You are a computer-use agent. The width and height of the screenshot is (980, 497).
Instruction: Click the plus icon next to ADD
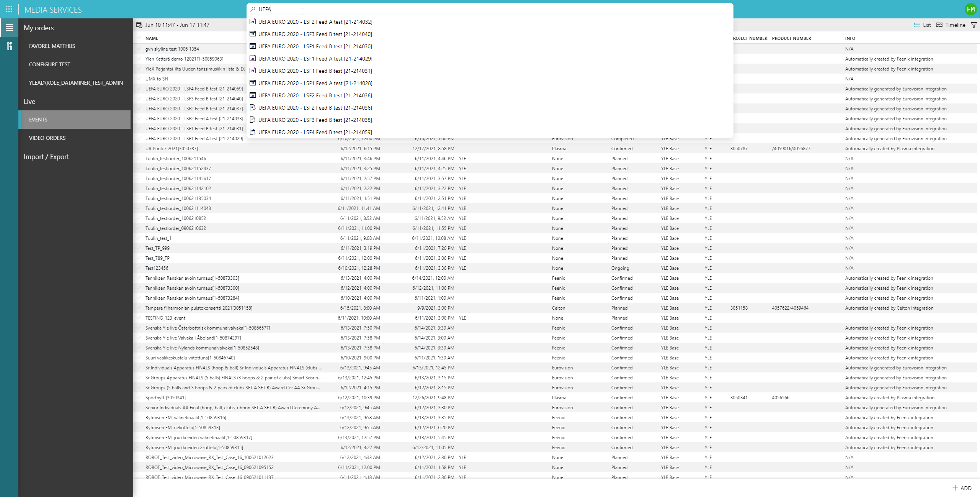pos(955,488)
